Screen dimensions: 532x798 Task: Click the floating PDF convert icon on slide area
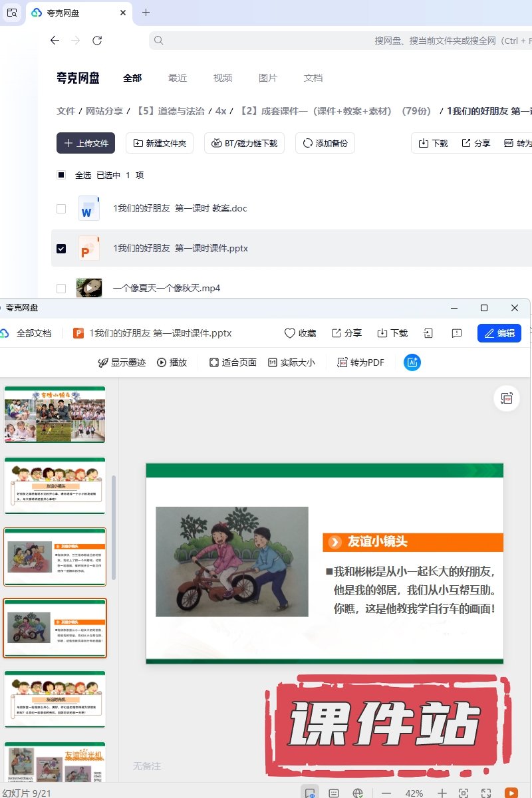point(507,398)
